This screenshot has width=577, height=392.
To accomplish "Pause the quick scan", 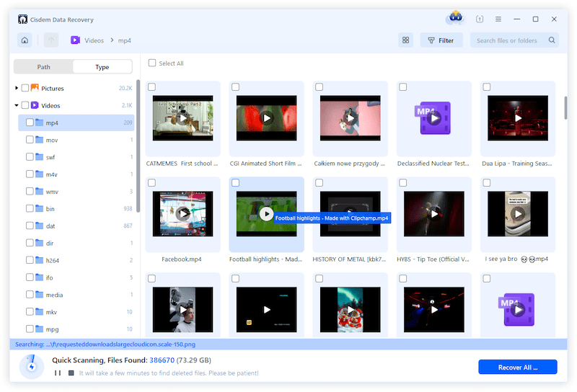I will (x=58, y=373).
